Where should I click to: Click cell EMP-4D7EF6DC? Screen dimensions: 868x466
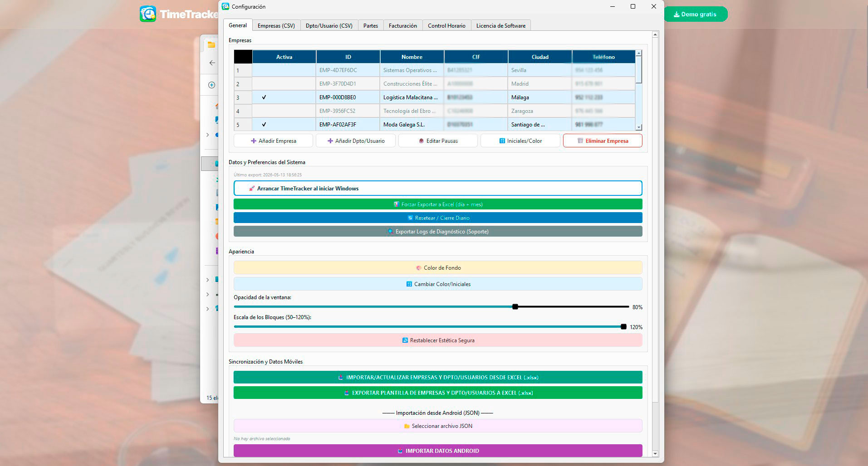pyautogui.click(x=348, y=70)
